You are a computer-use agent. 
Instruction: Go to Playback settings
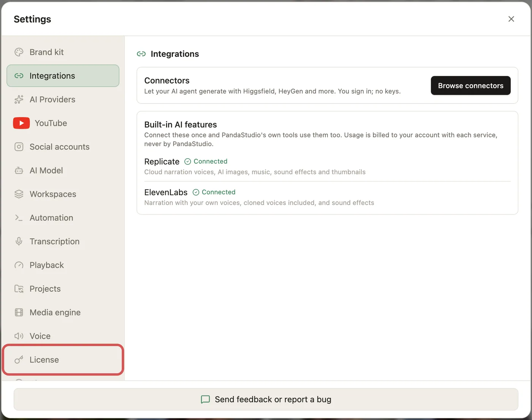click(63, 265)
